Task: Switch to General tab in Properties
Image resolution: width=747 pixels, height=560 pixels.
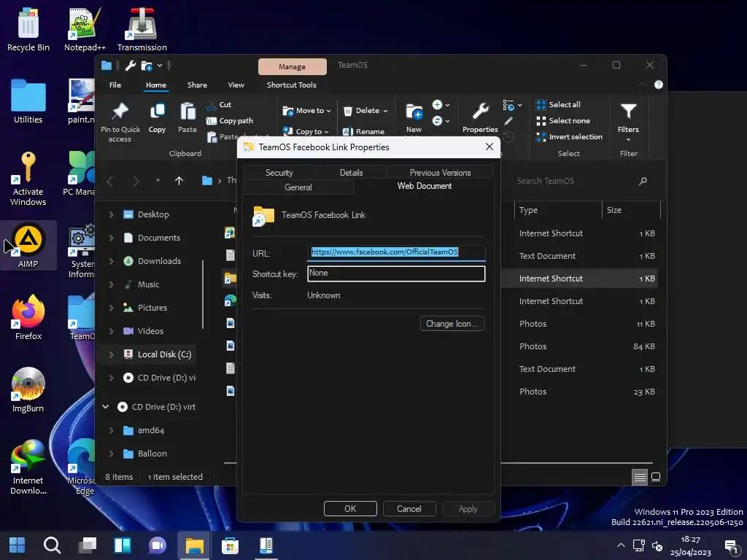Action: (298, 187)
